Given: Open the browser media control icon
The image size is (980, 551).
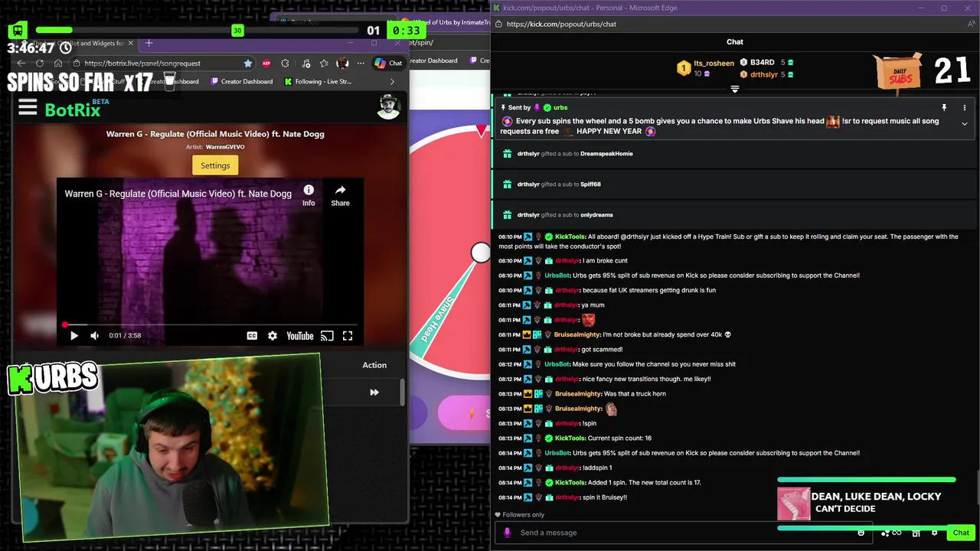Looking at the screenshot, I should (305, 64).
